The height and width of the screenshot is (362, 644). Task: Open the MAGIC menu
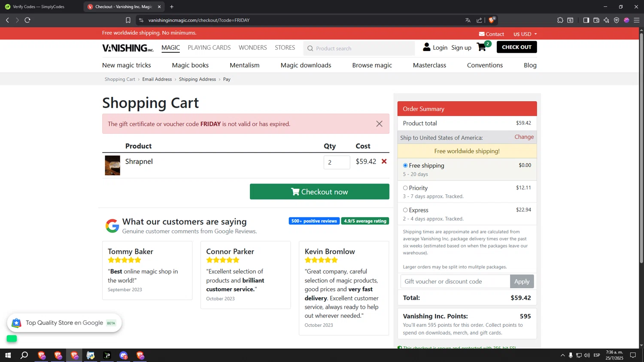click(x=170, y=48)
